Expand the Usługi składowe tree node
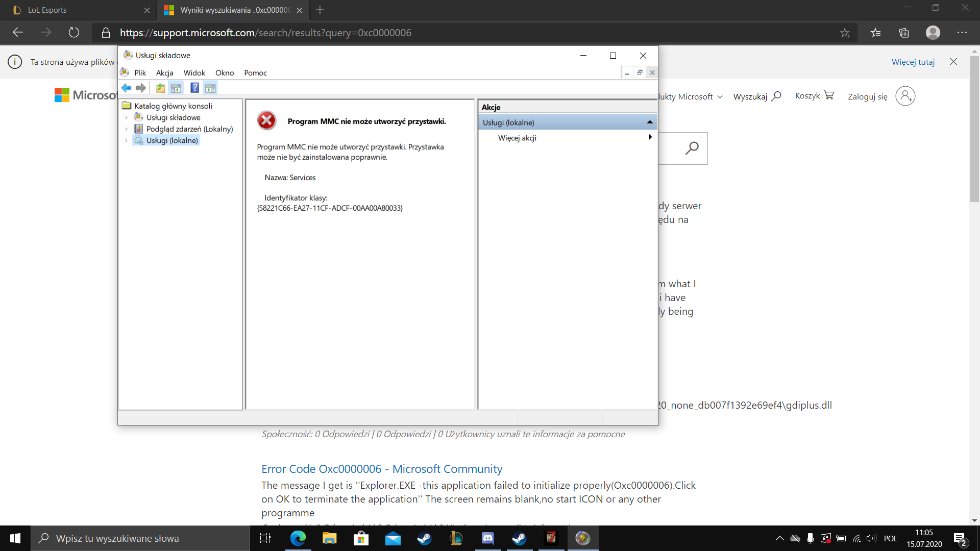Image resolution: width=980 pixels, height=551 pixels. coord(127,117)
